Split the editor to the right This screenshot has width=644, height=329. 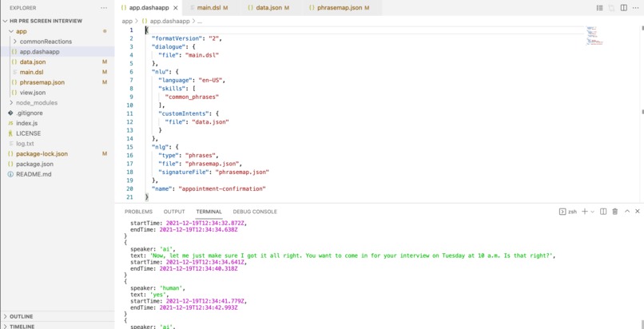[x=623, y=8]
